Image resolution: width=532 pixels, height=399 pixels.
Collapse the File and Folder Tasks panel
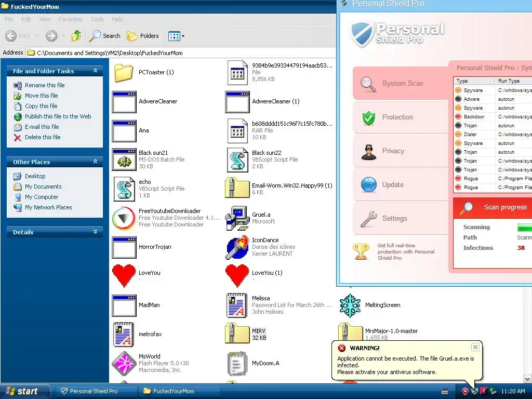(x=96, y=71)
